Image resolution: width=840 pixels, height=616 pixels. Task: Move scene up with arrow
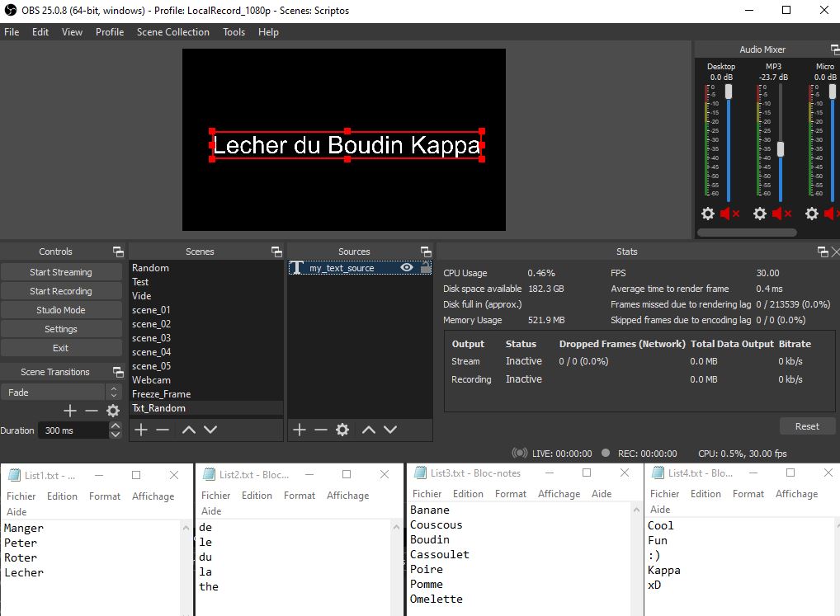coord(189,429)
